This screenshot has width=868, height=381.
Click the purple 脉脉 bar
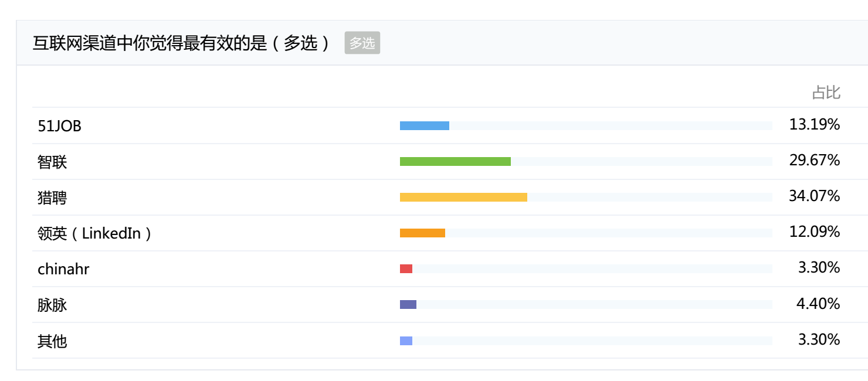[408, 304]
